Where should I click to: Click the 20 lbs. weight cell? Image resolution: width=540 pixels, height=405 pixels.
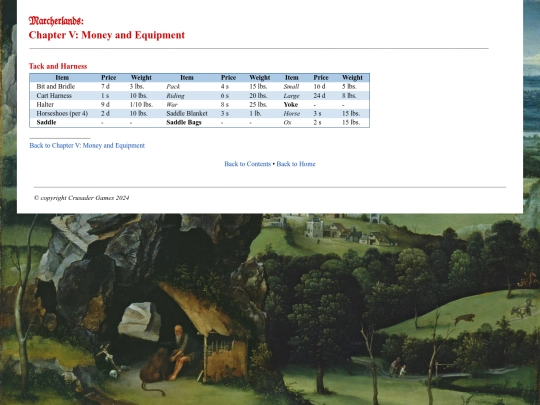point(258,95)
